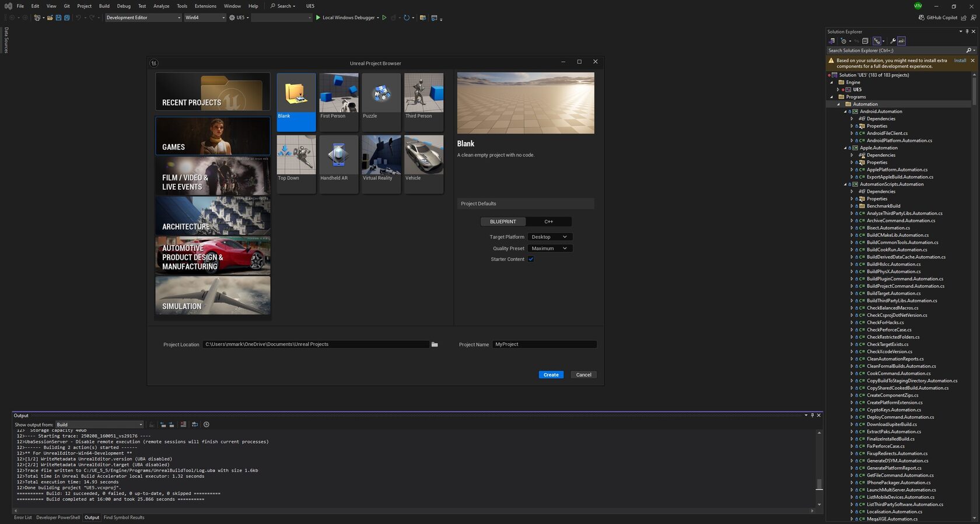Expand the BenchmarkBuild folder in Solution Explorer
980x524 pixels.
point(852,206)
